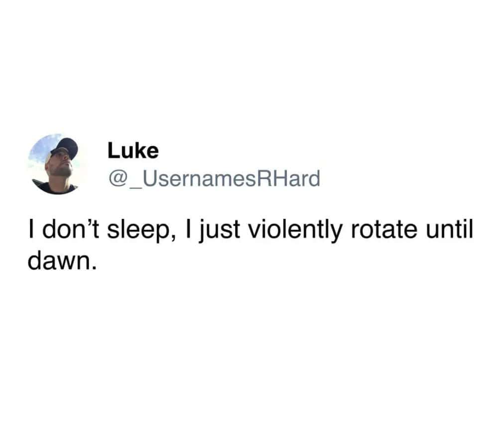Viewport: 504px width, 426px height.
Task: Click the @ symbol in the handle
Action: click(x=119, y=179)
